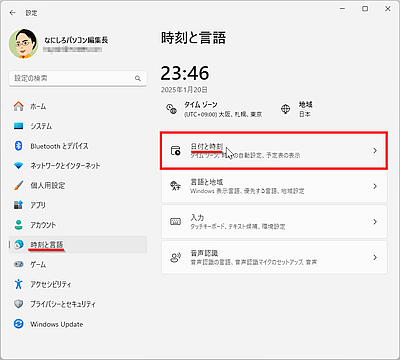This screenshot has width=400, height=360.
Task: Close the settings window
Action: (x=388, y=9)
